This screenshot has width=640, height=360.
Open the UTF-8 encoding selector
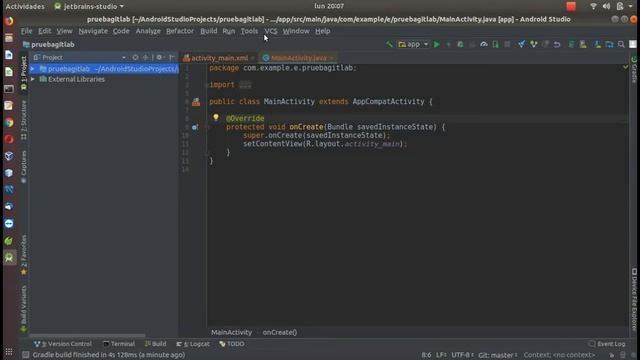pyautogui.click(x=462, y=355)
